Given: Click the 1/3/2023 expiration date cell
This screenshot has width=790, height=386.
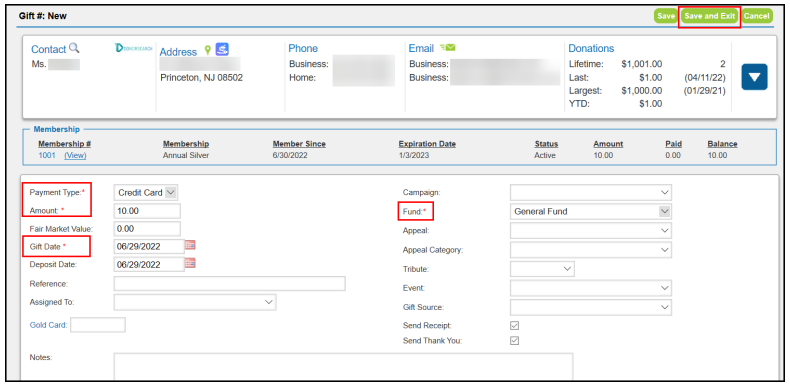Looking at the screenshot, I should tap(414, 156).
